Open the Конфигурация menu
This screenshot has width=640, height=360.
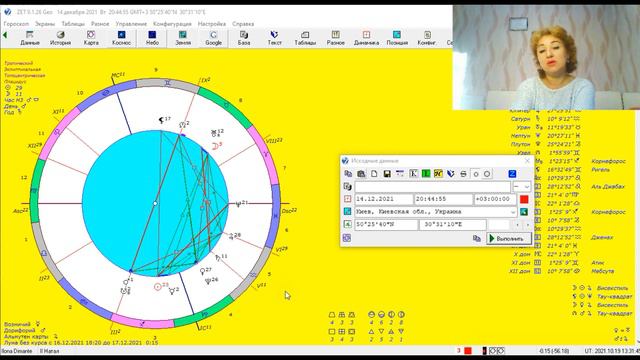172,24
